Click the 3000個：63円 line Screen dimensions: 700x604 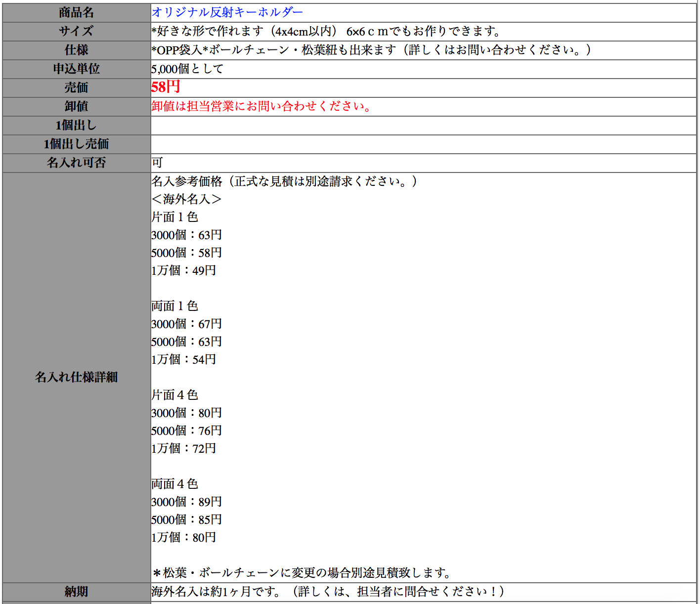click(186, 235)
